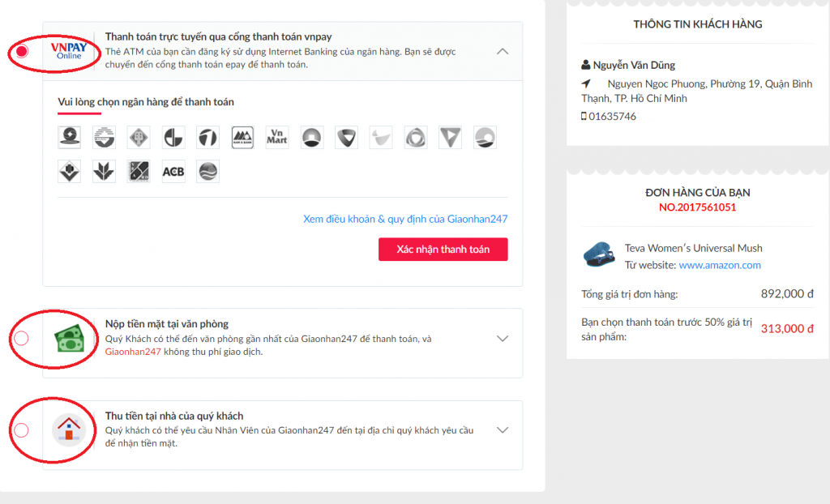
Task: Select the tulip-leaf Vietcombank logo
Action: click(104, 172)
